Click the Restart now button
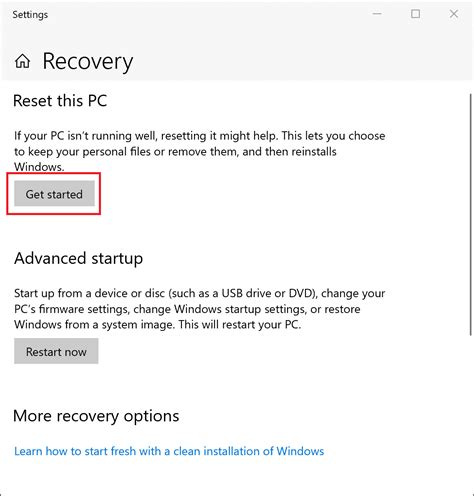 coord(56,351)
